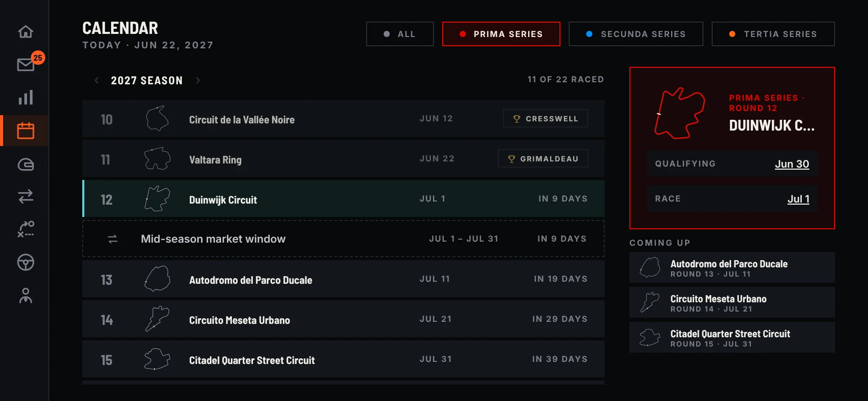This screenshot has height=401, width=868.
Task: Click the '11 OF 22 RACED' progress text
Action: pyautogui.click(x=566, y=80)
